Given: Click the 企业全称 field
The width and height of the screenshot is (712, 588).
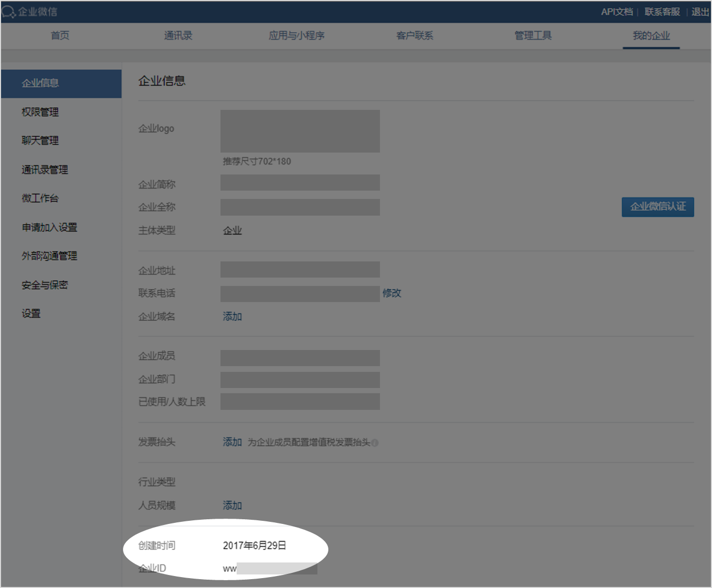Looking at the screenshot, I should point(300,207).
